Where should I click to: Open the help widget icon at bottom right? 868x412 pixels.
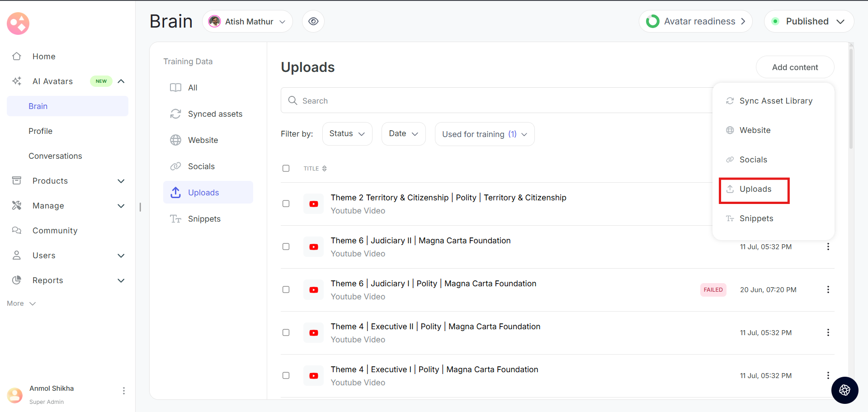click(844, 390)
